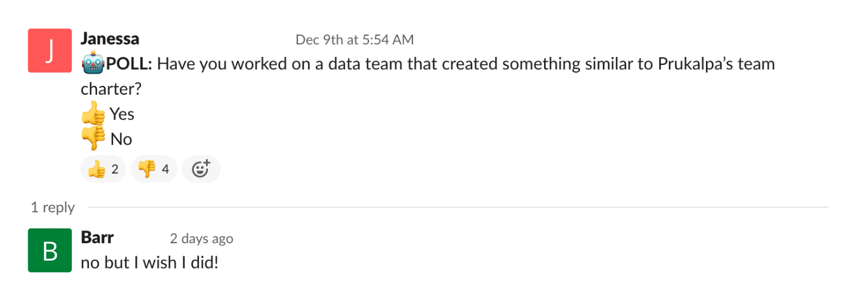Click the thumbs down emoji beside No
Viewport: 868px width, 307px height.
[x=93, y=139]
